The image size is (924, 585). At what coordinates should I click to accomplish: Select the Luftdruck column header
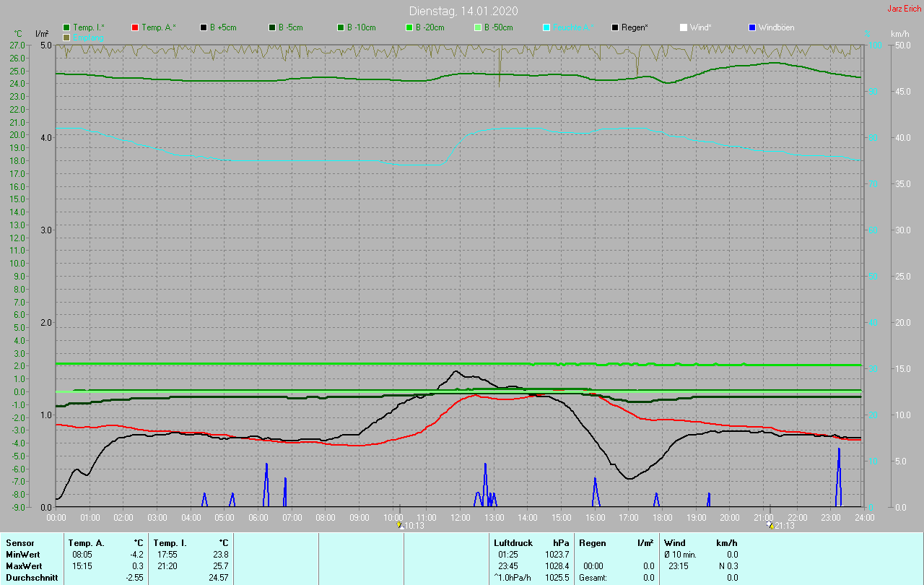click(x=512, y=543)
